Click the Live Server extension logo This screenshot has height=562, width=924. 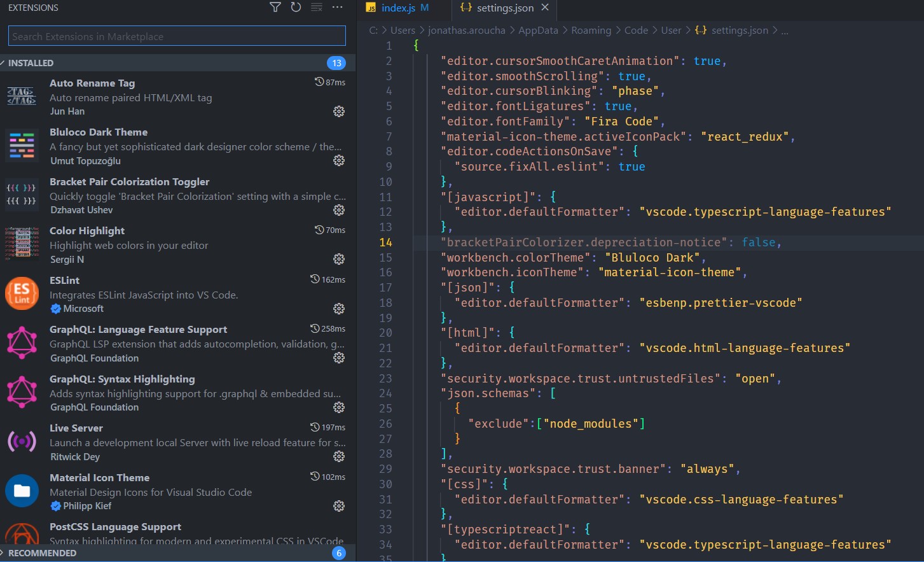pos(22,441)
